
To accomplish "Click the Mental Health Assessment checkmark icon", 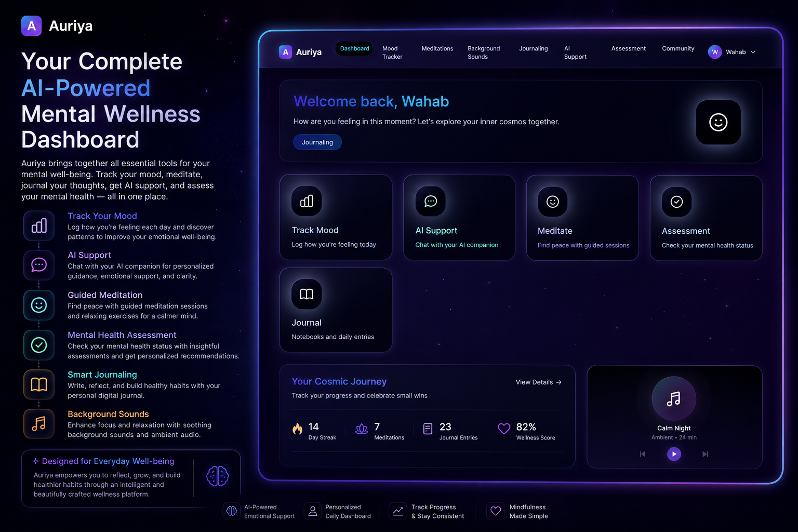I will pyautogui.click(x=39, y=345).
